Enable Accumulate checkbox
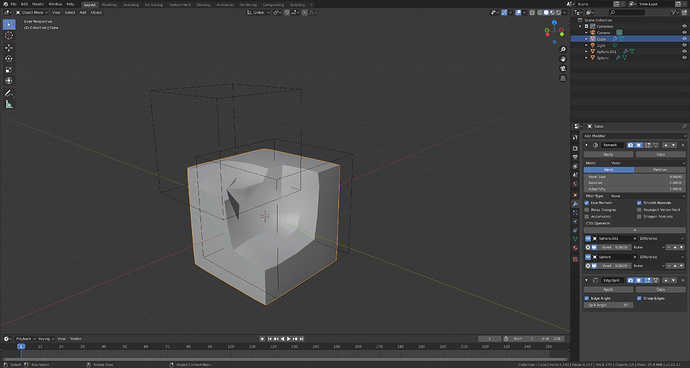Screen dimensions: 690x368 pyautogui.click(x=587, y=217)
